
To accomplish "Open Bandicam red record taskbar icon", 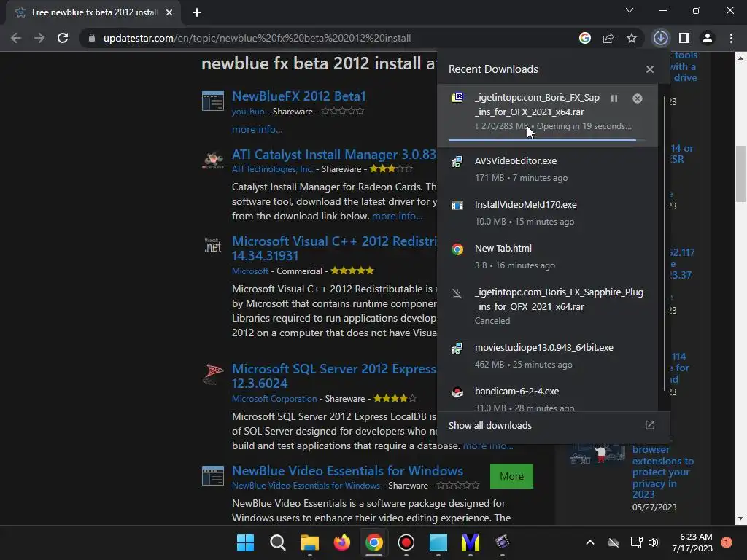I will [x=406, y=542].
